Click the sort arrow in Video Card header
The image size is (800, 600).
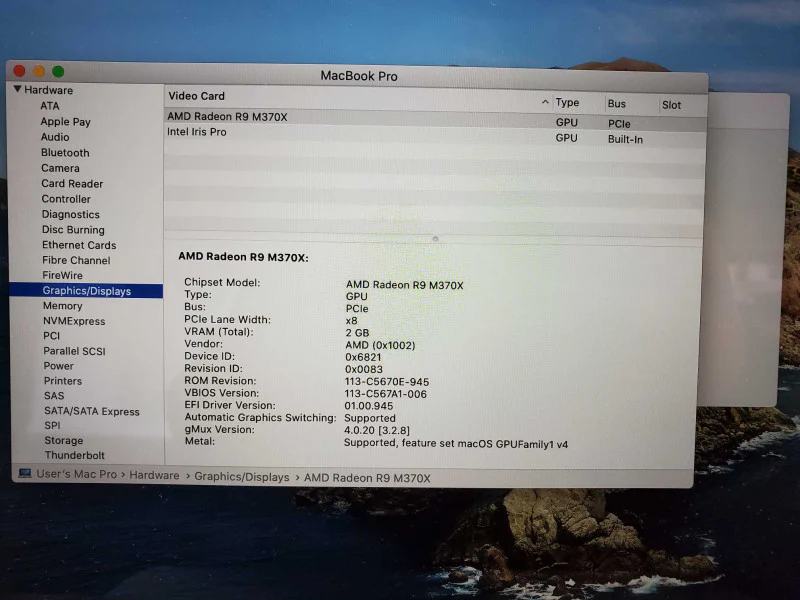[x=545, y=102]
